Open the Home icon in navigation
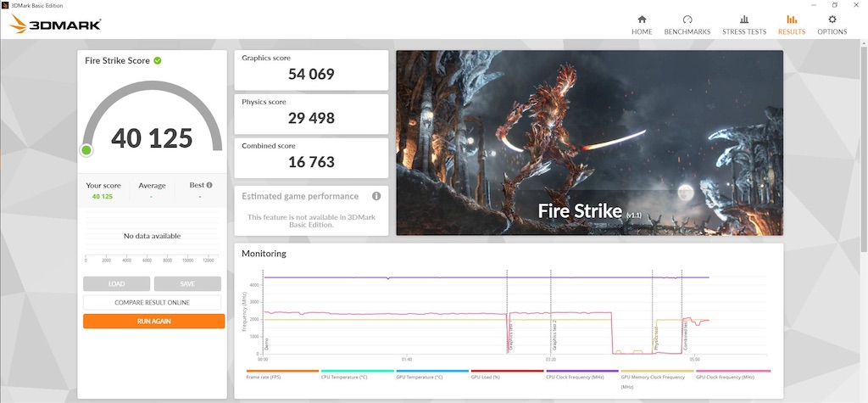Viewport: 868px width, 403px height. click(x=642, y=20)
